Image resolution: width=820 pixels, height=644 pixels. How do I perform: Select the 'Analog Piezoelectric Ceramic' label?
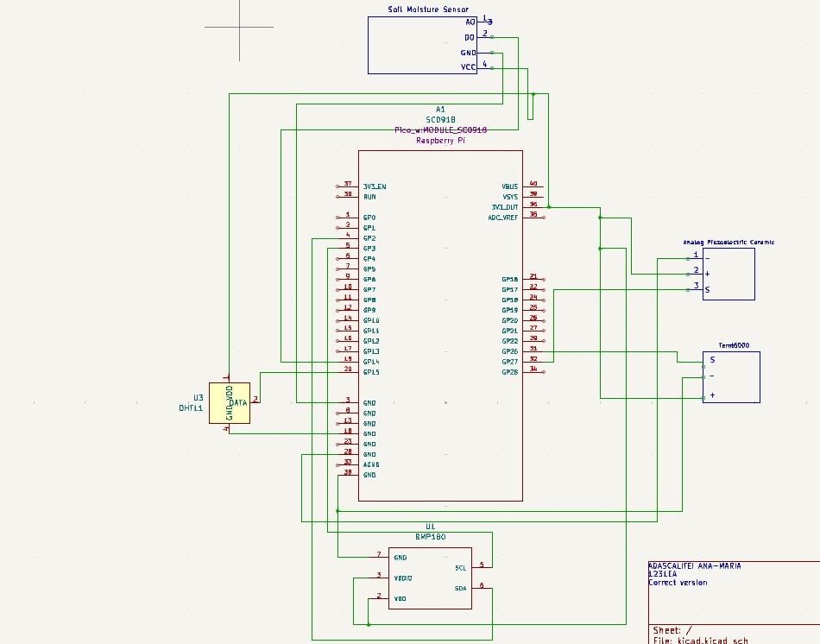coord(729,243)
